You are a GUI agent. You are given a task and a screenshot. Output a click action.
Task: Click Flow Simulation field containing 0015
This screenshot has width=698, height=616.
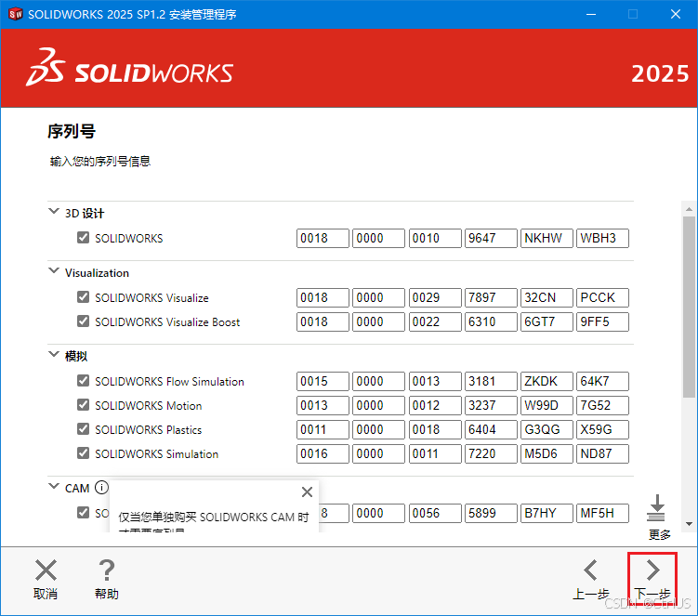click(323, 382)
